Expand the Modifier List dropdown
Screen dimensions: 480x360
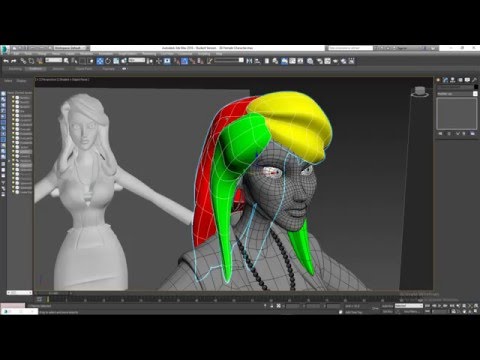(457, 94)
